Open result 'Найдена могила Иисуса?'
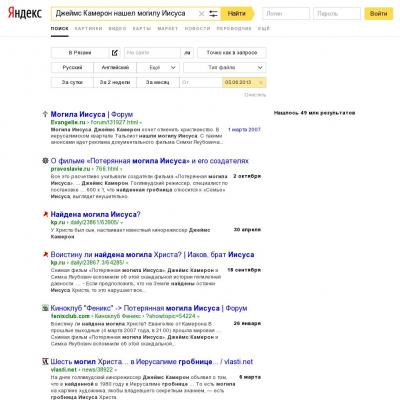400x400 pixels. pyautogui.click(x=95, y=214)
